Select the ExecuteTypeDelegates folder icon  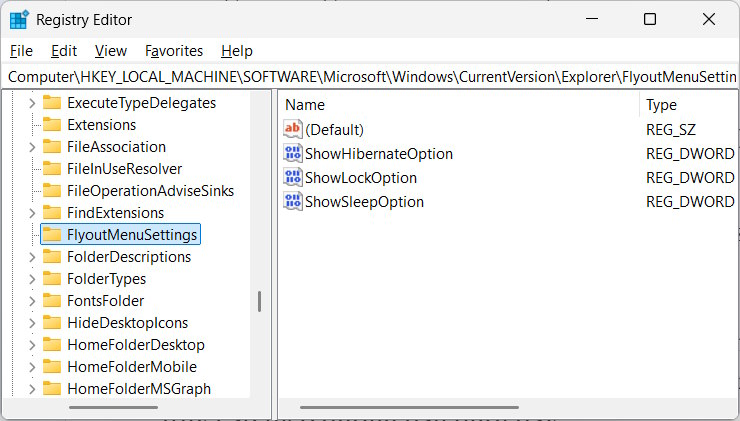[x=52, y=103]
